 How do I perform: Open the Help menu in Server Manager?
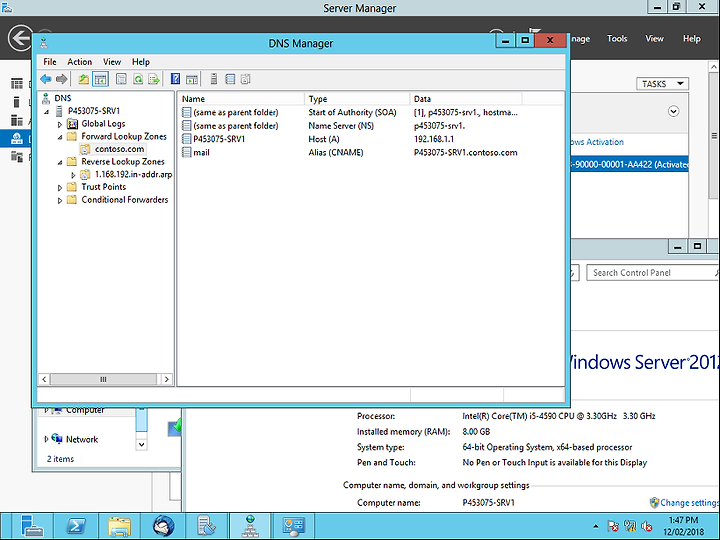(691, 39)
